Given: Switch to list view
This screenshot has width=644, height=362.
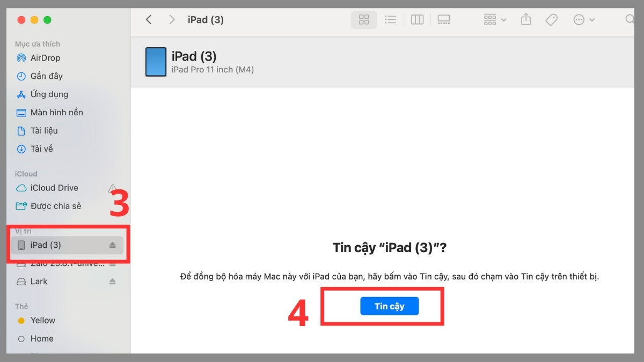Looking at the screenshot, I should pyautogui.click(x=391, y=20).
